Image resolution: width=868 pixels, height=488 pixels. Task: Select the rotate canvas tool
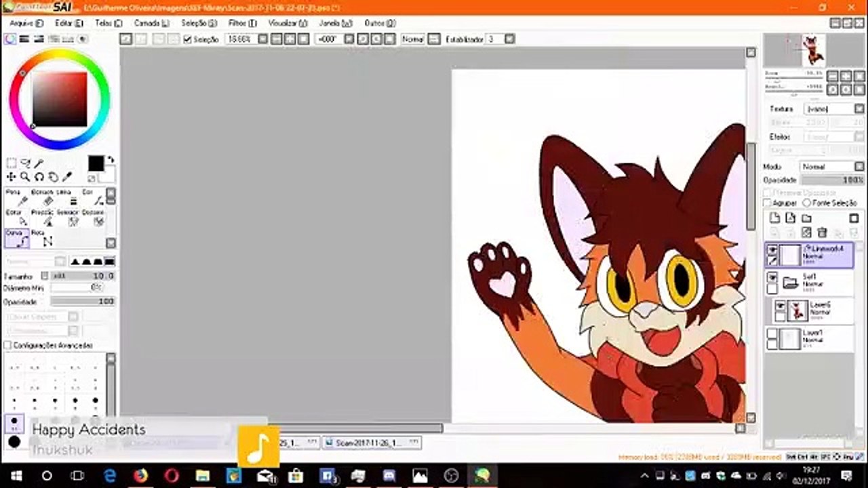point(39,177)
